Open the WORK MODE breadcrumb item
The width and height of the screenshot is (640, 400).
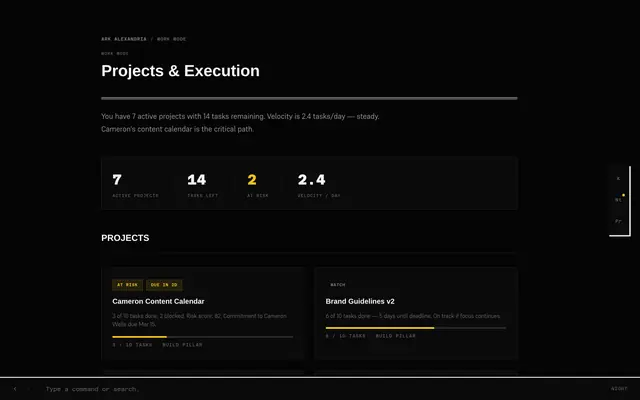pyautogui.click(x=171, y=39)
